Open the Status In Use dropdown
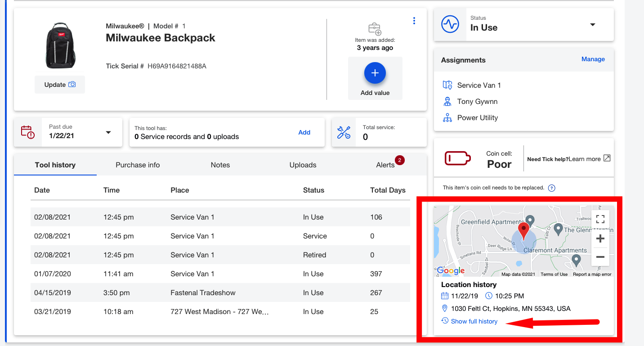Viewport: 644px width, 346px height. (592, 25)
